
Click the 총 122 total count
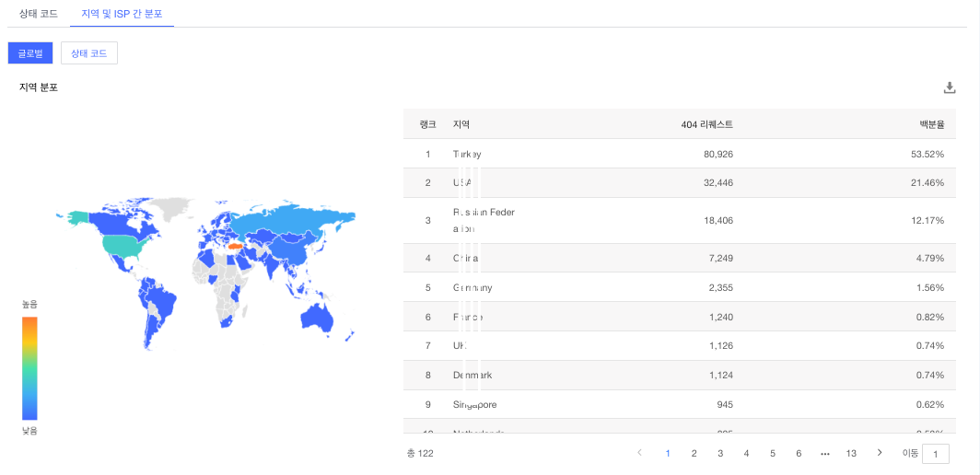coord(420,454)
